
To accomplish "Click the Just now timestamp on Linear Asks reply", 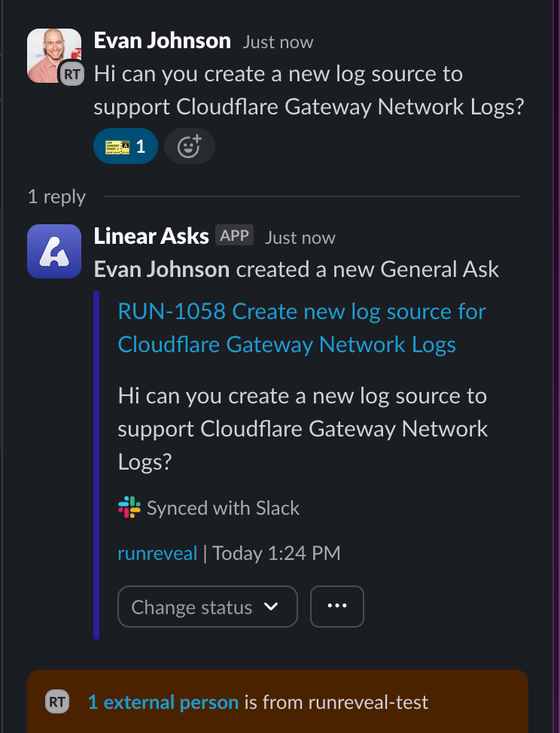I will (300, 238).
